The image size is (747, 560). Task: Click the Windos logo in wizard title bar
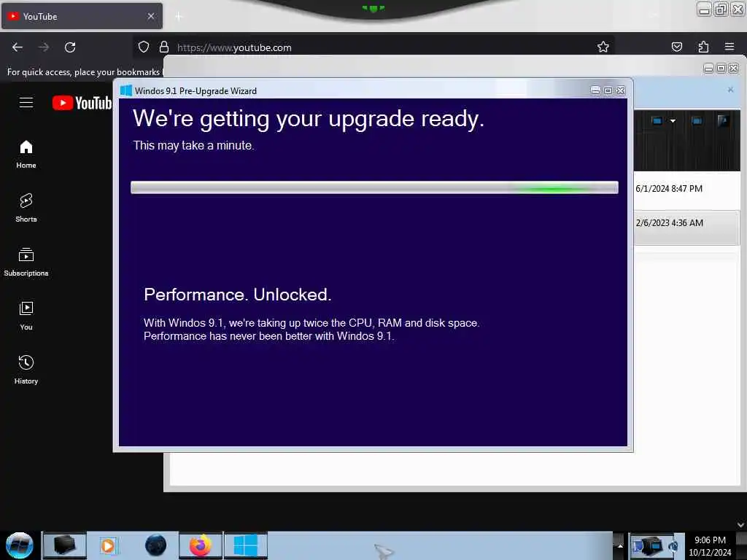point(125,90)
